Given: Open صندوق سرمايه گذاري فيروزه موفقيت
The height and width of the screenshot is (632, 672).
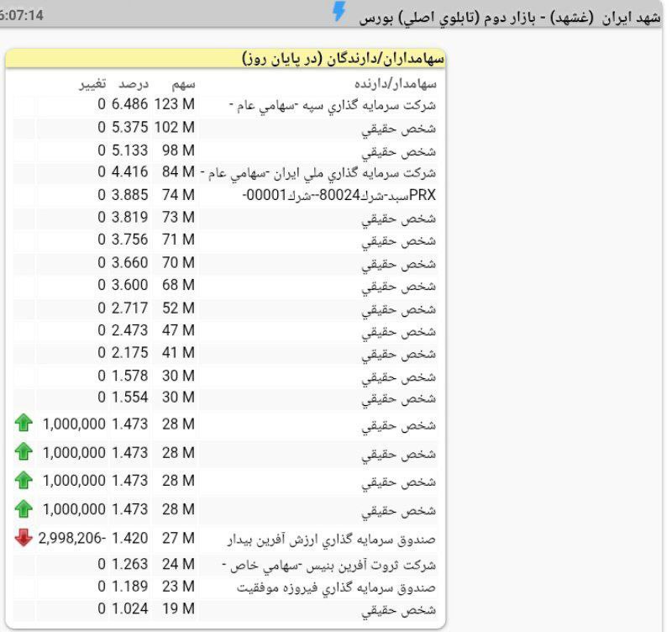Looking at the screenshot, I should [x=351, y=587].
